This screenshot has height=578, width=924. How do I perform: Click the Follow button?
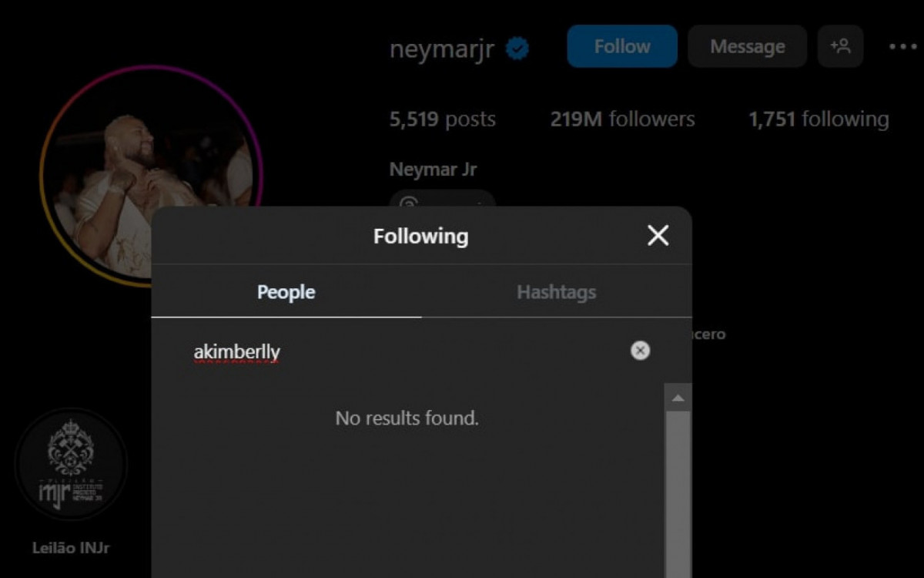point(621,46)
